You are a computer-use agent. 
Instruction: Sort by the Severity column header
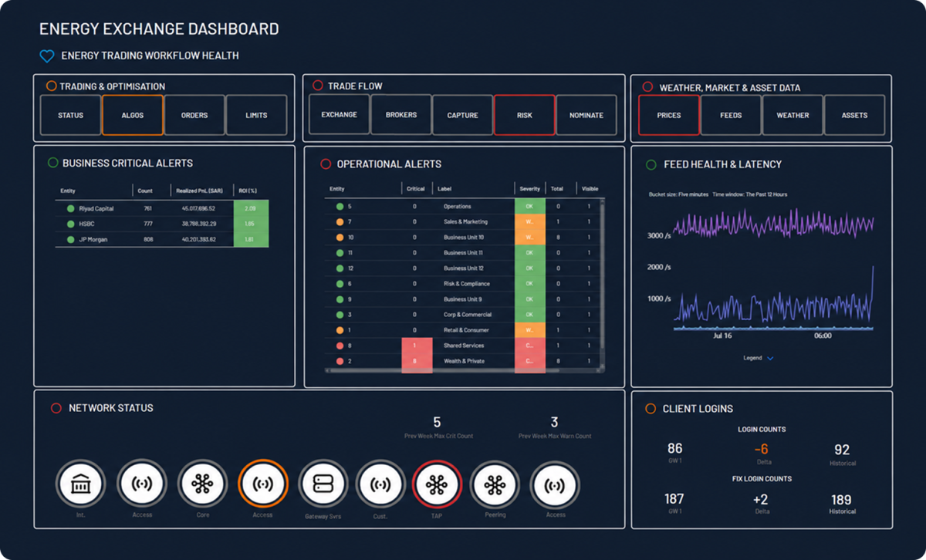(x=529, y=189)
